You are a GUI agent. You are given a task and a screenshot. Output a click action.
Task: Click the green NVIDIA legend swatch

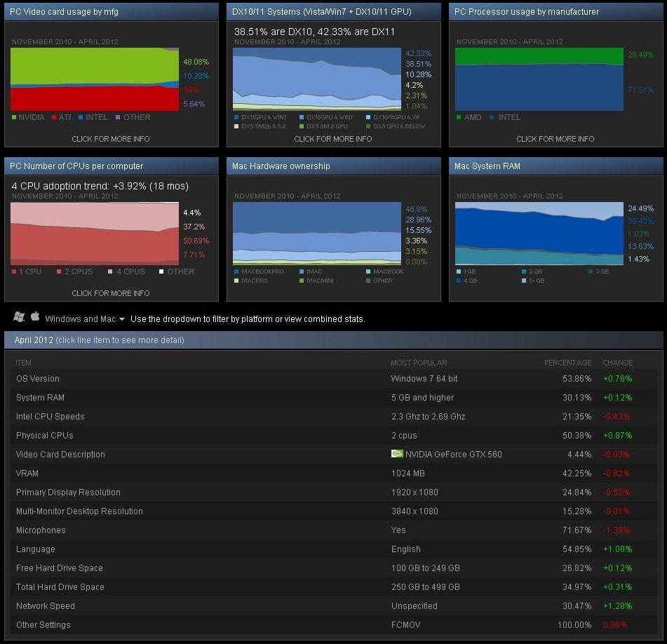pos(14,117)
